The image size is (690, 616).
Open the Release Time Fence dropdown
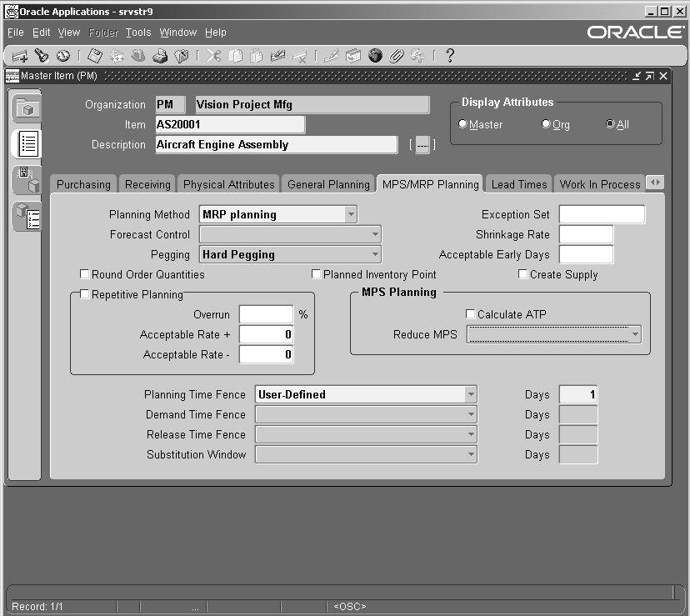(x=471, y=434)
